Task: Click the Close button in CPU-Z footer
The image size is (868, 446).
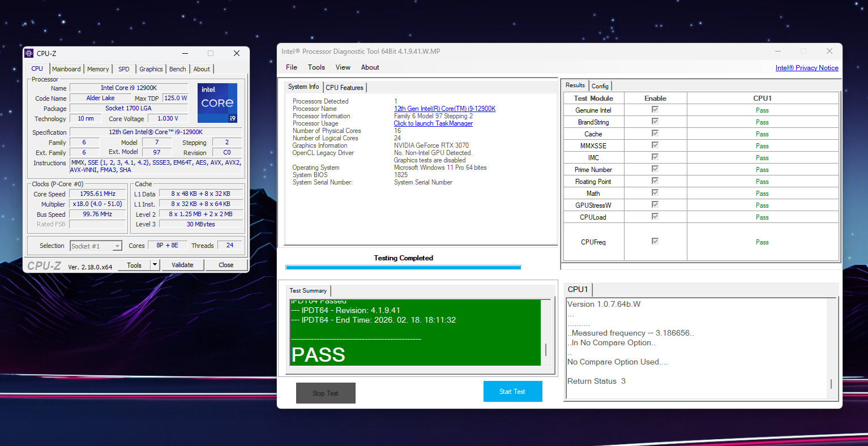Action: tap(226, 265)
